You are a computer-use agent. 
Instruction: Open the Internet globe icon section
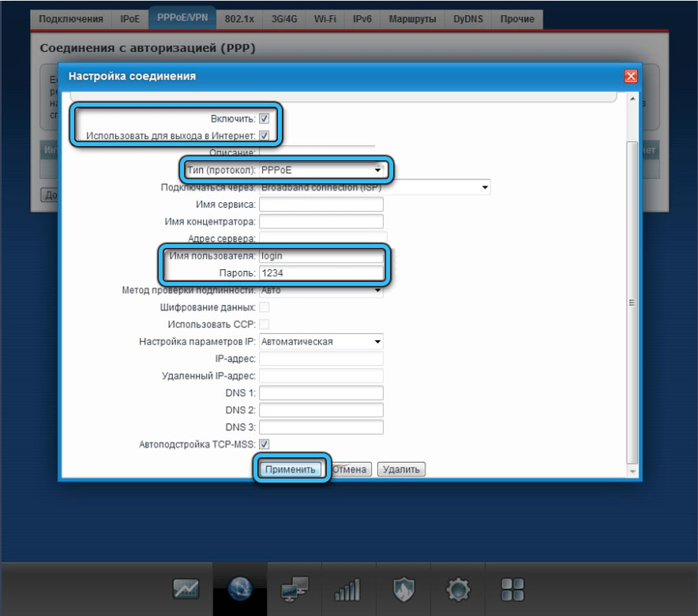click(240, 589)
